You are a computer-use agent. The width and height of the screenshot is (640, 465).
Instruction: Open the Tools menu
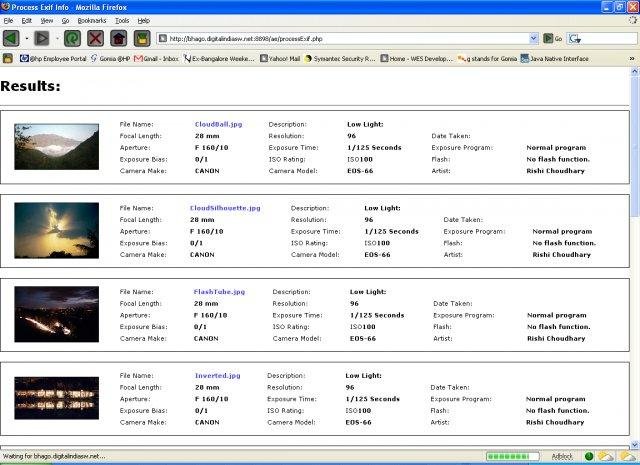click(x=121, y=20)
